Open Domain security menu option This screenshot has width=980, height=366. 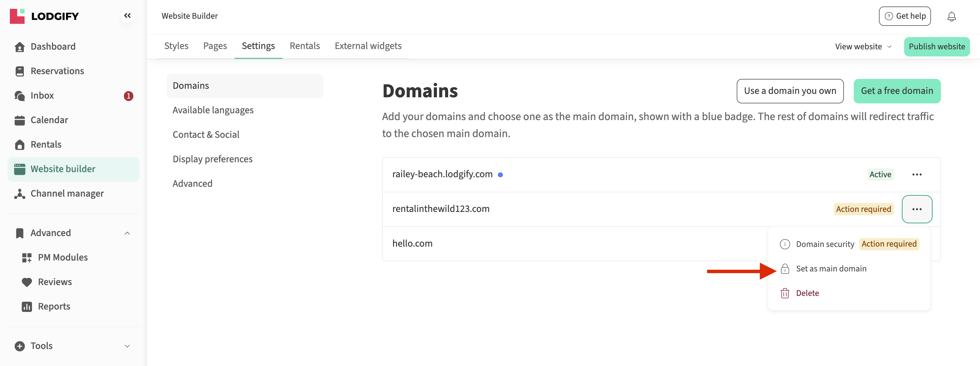point(825,244)
